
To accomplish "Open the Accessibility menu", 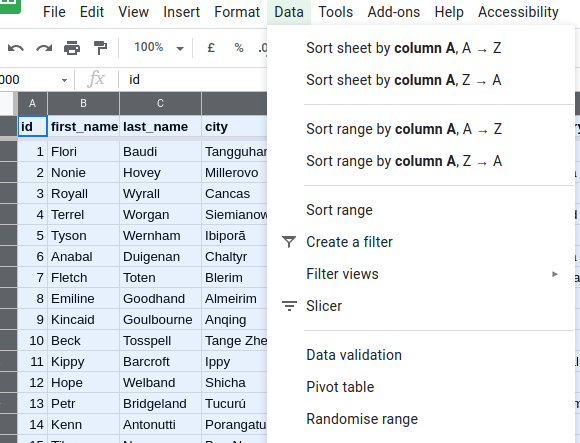I will [518, 12].
